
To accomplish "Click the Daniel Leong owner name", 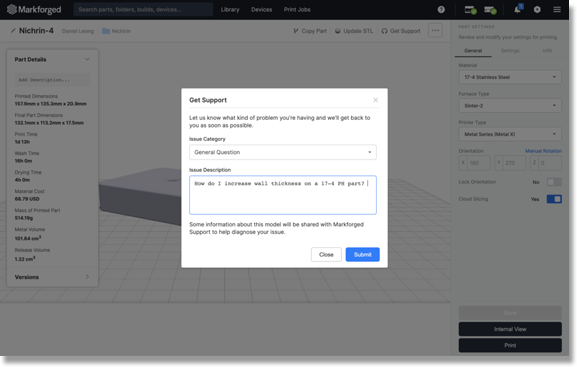I will [78, 31].
